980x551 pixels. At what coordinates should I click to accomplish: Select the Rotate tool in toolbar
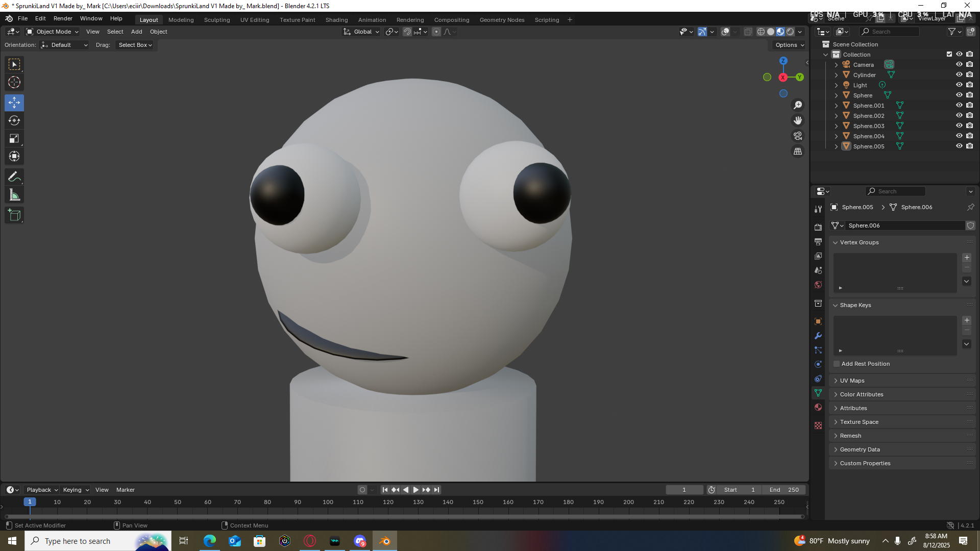click(14, 121)
